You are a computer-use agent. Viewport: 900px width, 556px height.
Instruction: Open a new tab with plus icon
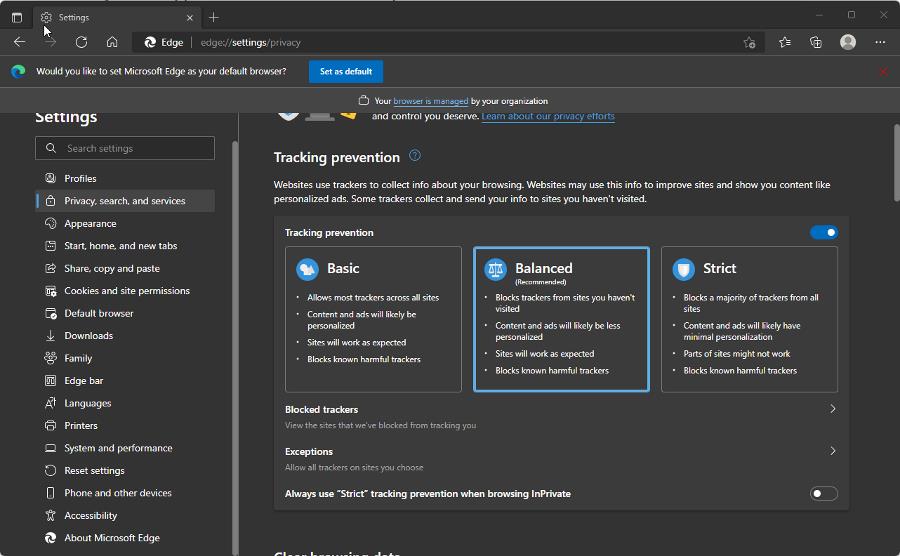[x=214, y=17]
